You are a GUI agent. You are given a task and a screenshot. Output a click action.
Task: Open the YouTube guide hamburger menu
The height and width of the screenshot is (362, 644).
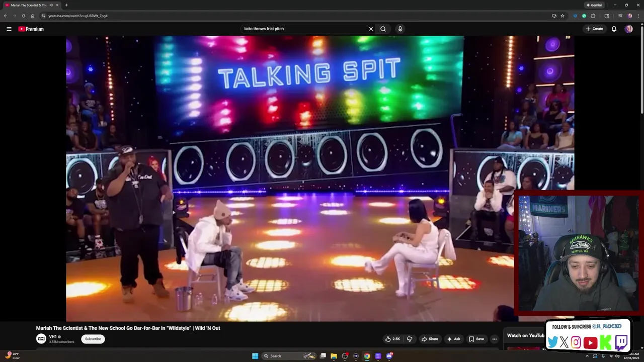[9, 29]
